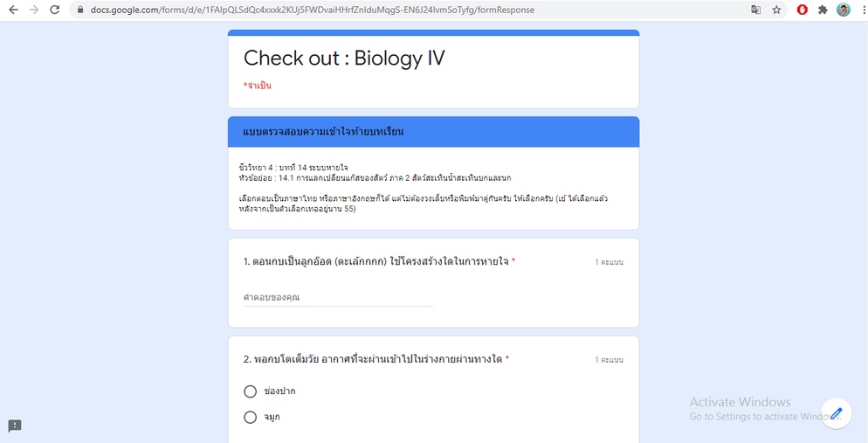This screenshot has width=868, height=443.
Task: Click the Check out : Biology IV title
Action: 344,59
